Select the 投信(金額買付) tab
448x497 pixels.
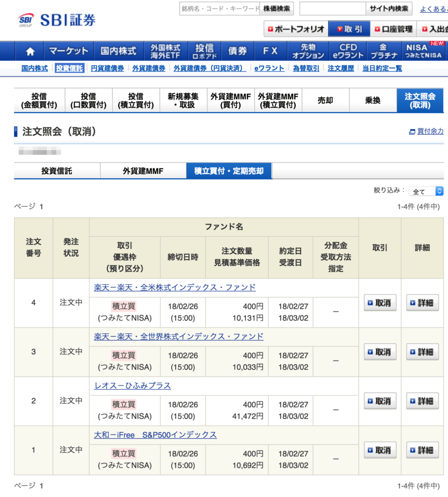point(39,100)
